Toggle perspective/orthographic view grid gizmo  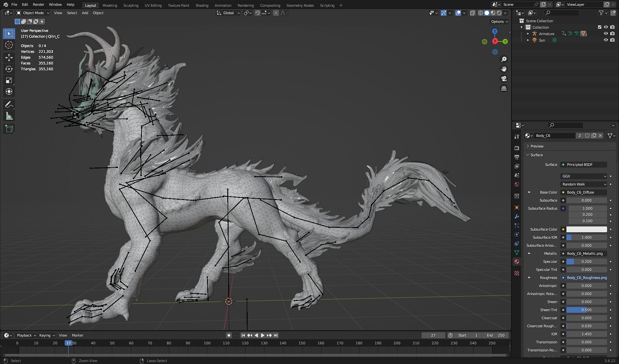point(504,88)
